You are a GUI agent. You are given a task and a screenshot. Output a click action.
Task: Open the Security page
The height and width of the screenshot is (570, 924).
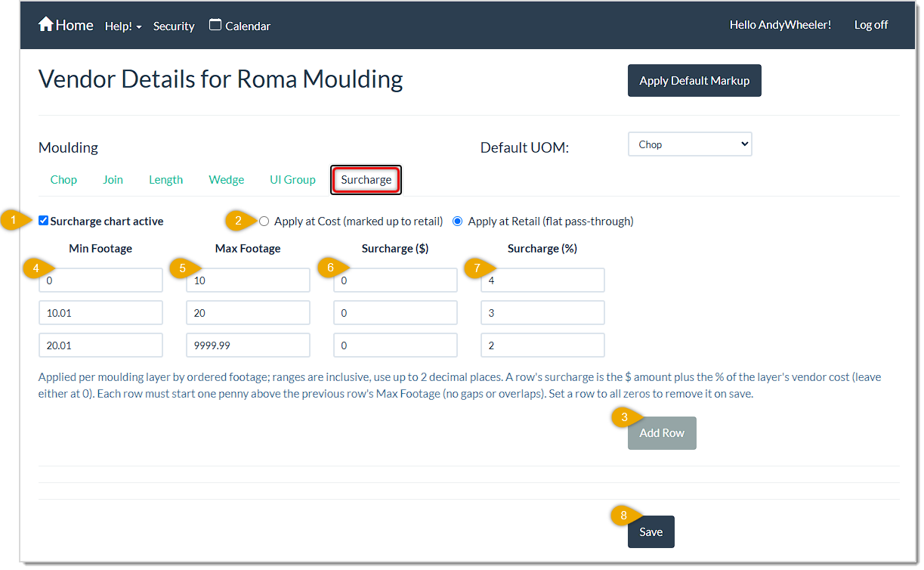pyautogui.click(x=174, y=26)
